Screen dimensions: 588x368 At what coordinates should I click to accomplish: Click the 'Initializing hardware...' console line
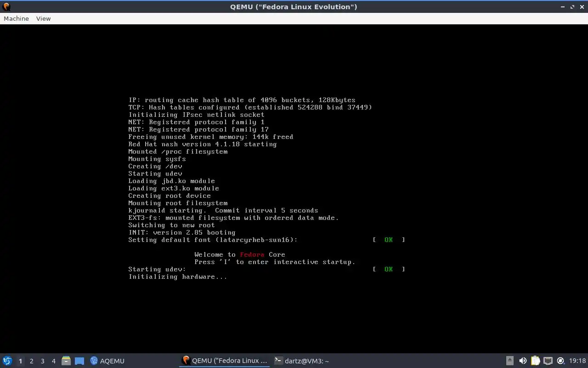pos(178,276)
